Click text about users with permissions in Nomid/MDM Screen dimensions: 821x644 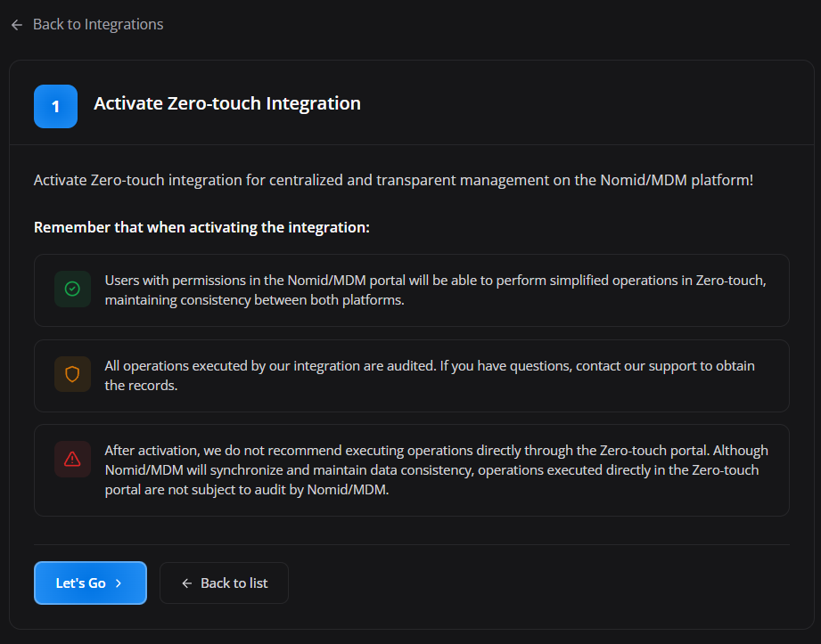coord(435,289)
